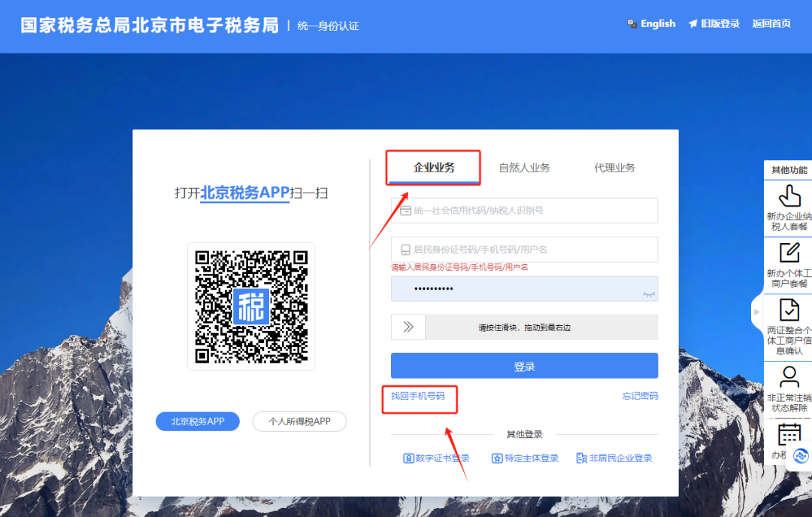812x517 pixels.
Task: Click document check icon for 两证整合个体工商户信息确认
Action: [789, 310]
